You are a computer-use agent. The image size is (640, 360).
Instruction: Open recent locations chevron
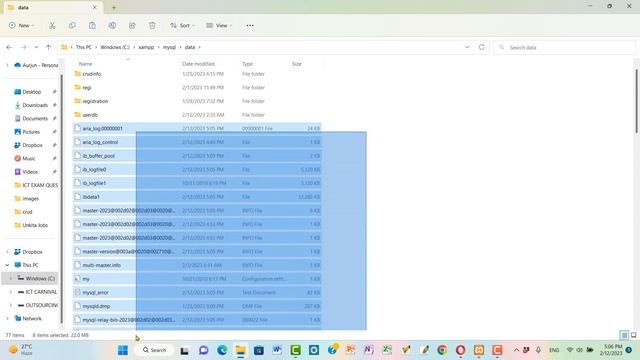[36, 47]
